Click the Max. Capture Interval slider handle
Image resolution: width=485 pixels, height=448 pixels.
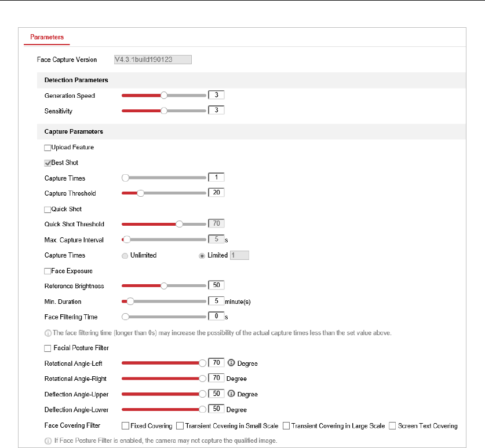[x=126, y=240]
